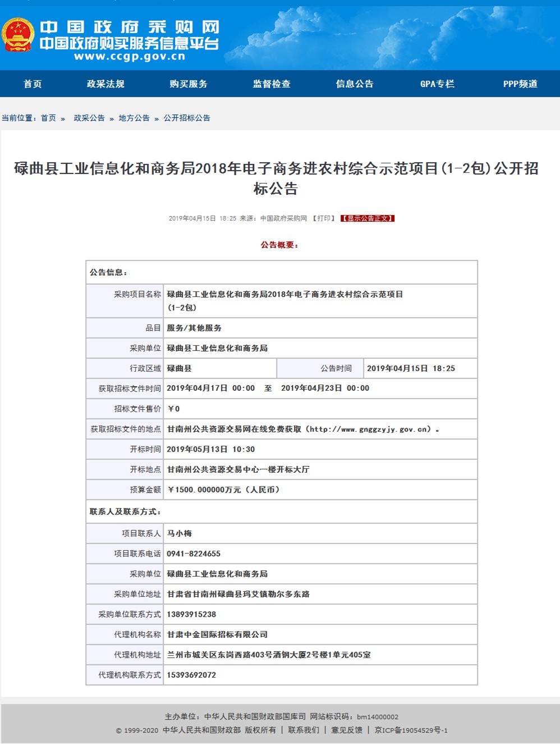Click the phone number 0941-8224655
The height and width of the screenshot is (744, 560).
pos(194,554)
